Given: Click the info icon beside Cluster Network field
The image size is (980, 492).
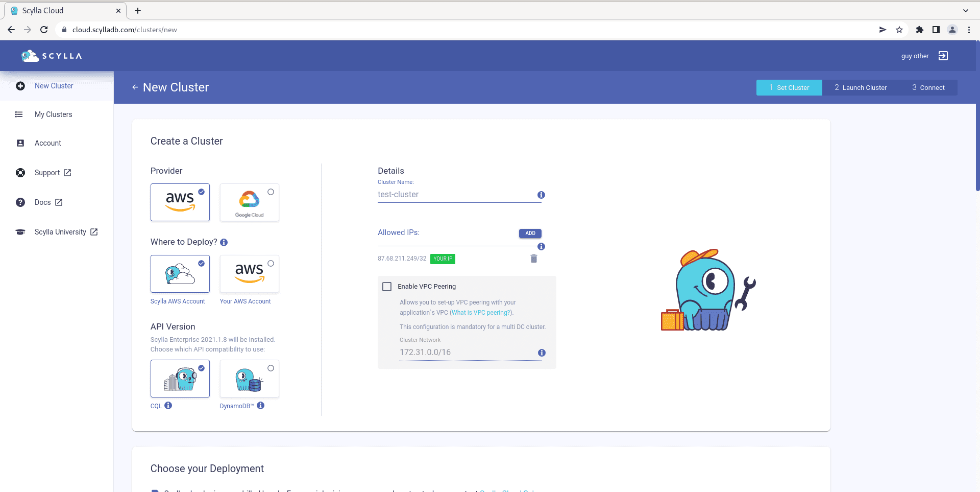Looking at the screenshot, I should pos(542,353).
